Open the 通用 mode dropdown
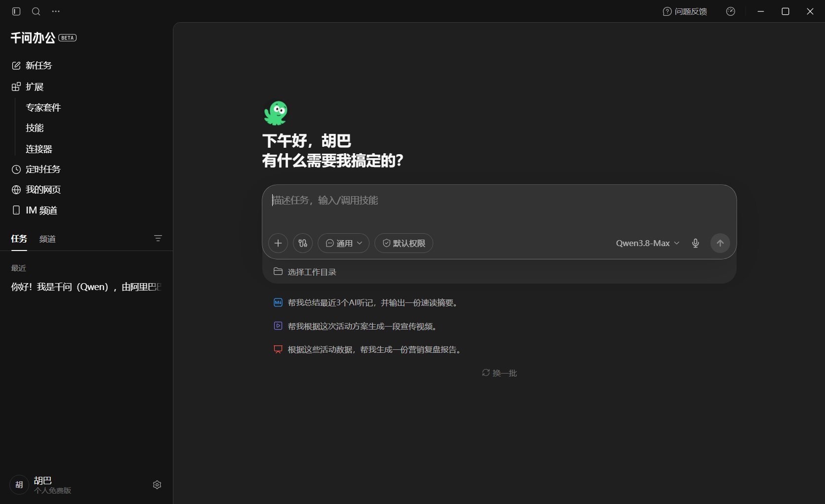 pos(343,243)
